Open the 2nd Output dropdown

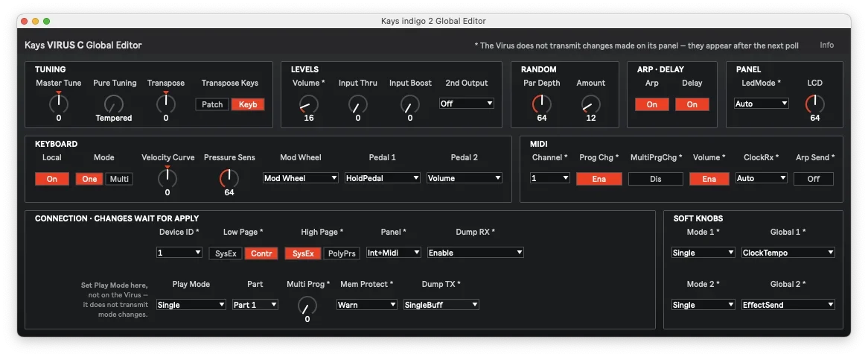466,103
